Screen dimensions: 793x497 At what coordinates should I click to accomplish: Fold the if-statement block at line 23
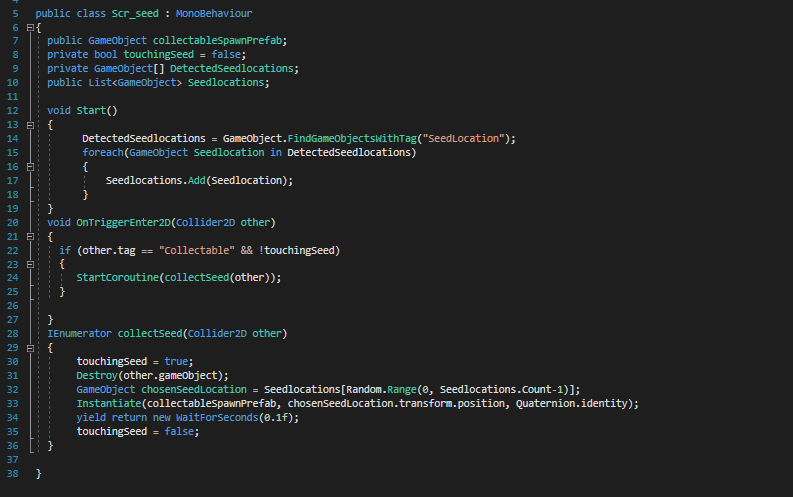[x=29, y=263]
